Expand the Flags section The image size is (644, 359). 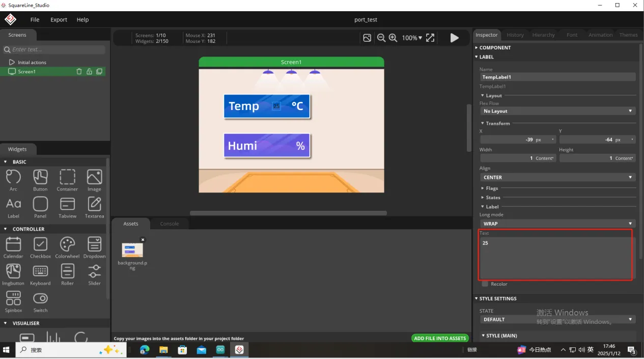click(x=492, y=188)
